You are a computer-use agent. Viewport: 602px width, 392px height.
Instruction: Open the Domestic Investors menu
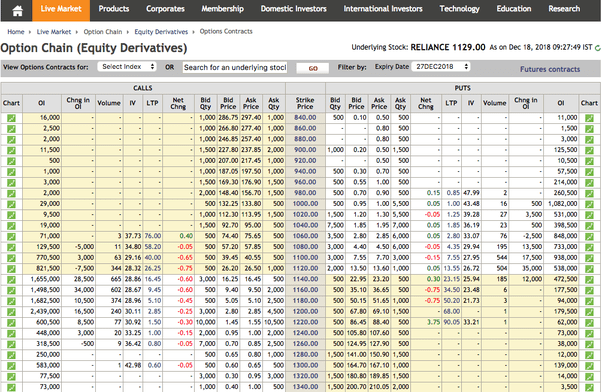(294, 9)
